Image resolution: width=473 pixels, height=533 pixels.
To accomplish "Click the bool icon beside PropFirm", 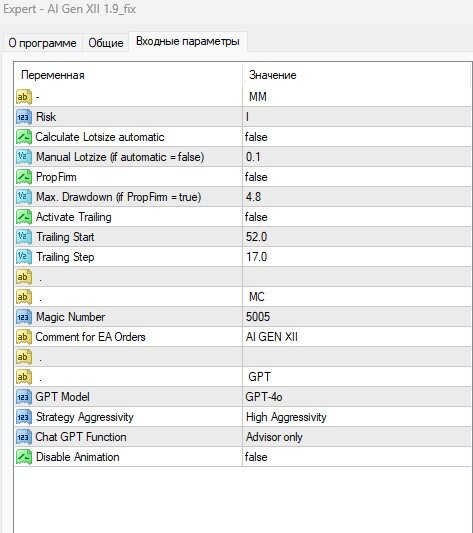I will (24, 177).
